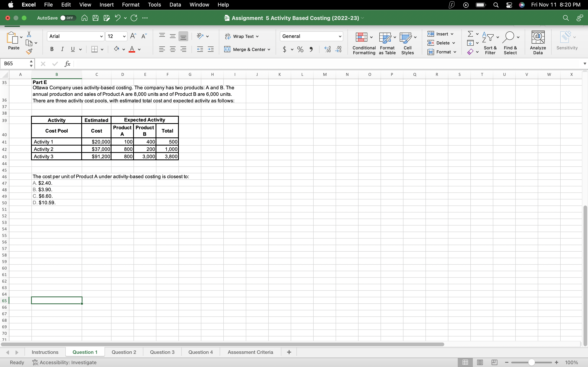Click the Format Painter brush icon
This screenshot has width=588, height=367.
(29, 51)
